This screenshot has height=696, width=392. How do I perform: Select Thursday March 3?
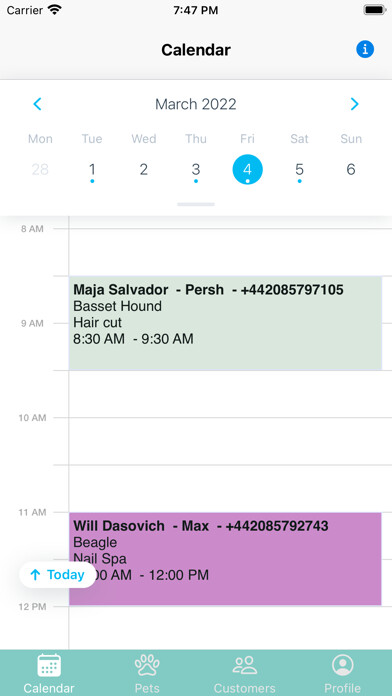[x=196, y=170]
